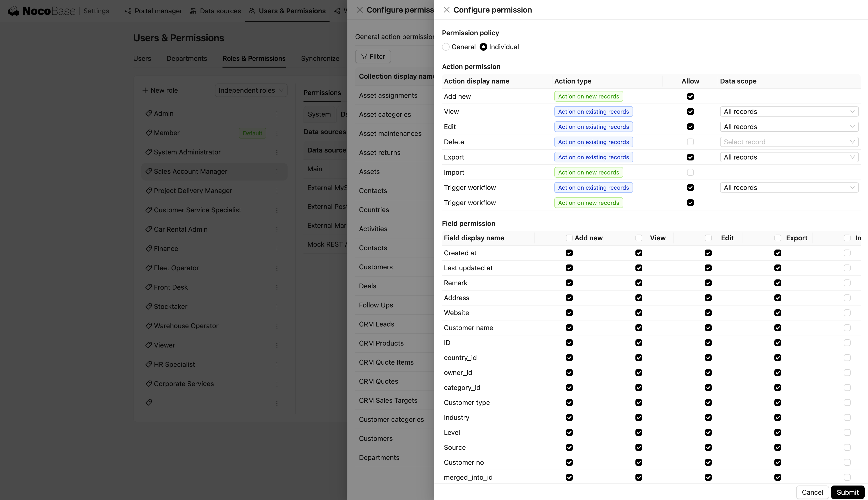Viewport: 868px width, 500px height.
Task: Switch to the Users tab
Action: [142, 58]
